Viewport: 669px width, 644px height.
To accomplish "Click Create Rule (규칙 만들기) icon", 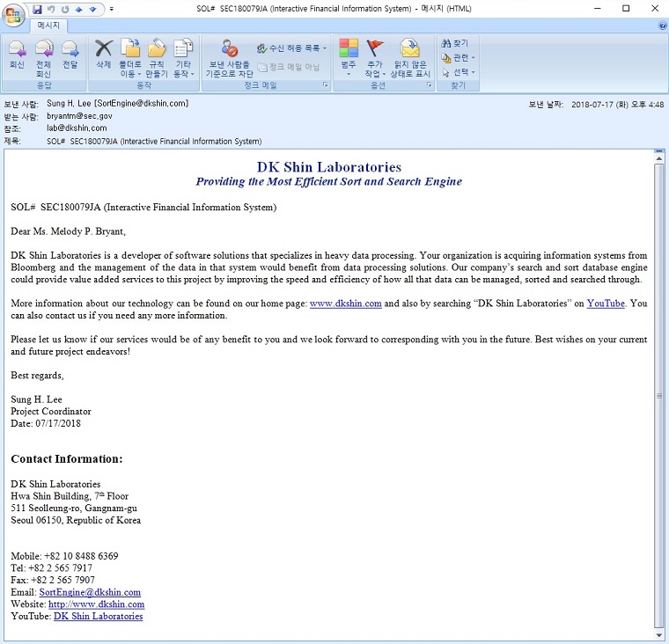I will [157, 55].
